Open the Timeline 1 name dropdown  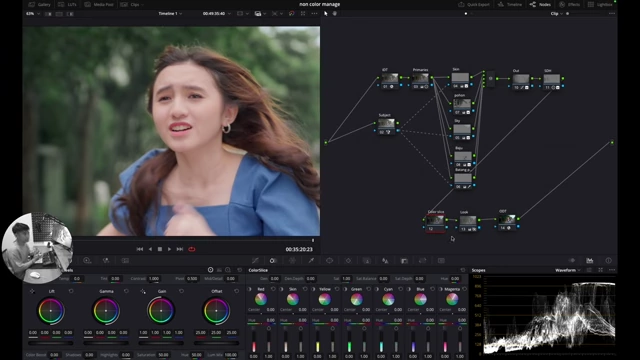click(x=170, y=13)
